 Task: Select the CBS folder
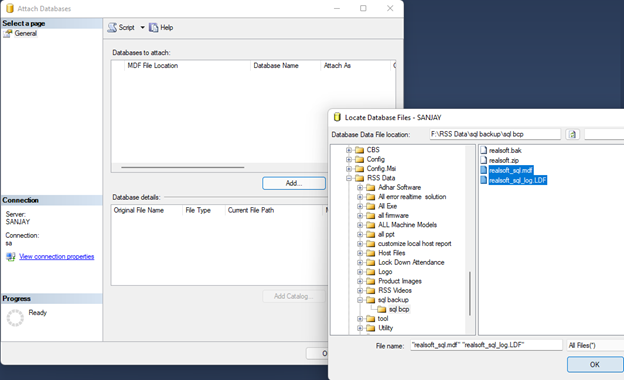tap(373, 150)
